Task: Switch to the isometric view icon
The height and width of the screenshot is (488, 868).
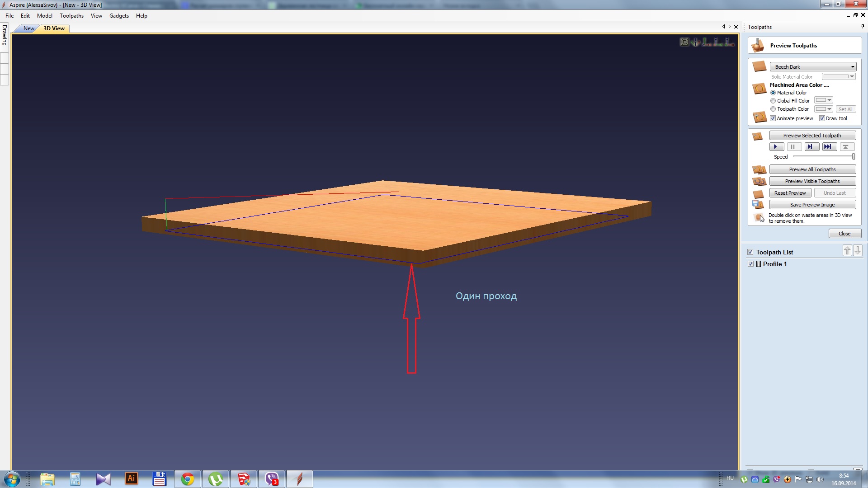Action: click(x=696, y=42)
